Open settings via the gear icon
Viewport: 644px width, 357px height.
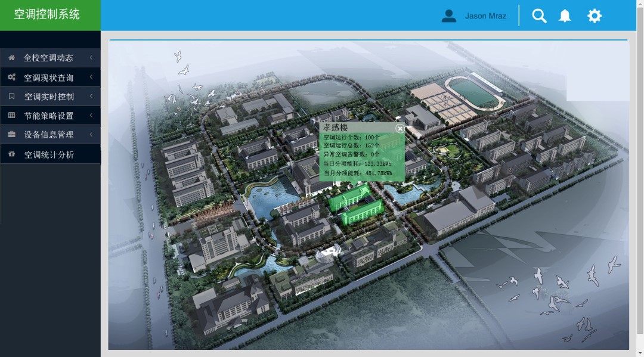(595, 16)
